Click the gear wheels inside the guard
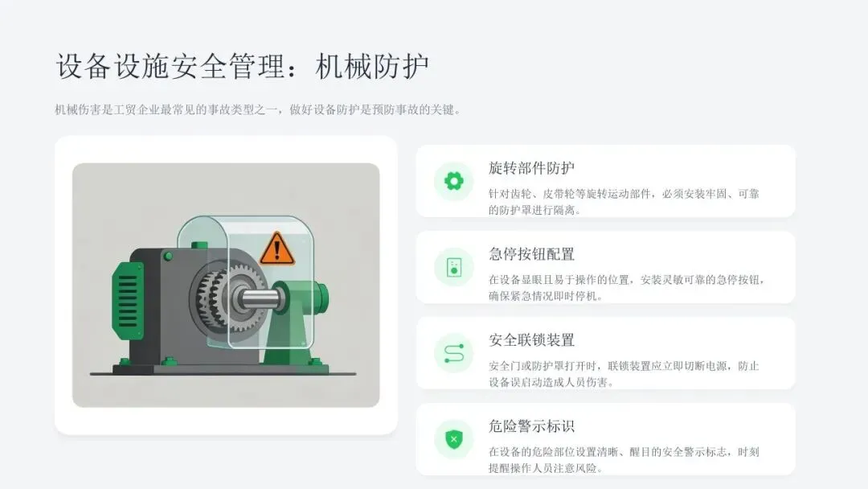 tap(228, 298)
